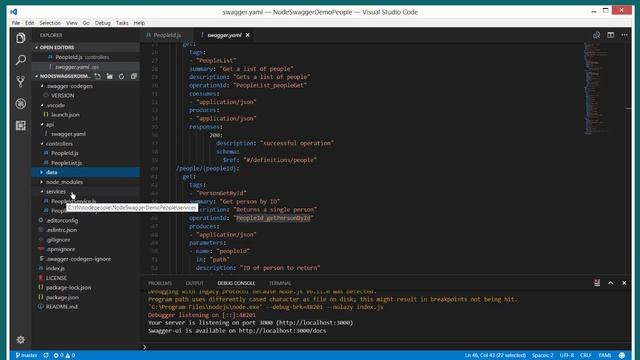The height and width of the screenshot is (360, 640).
Task: Open index.js in explorer
Action: (x=86, y=268)
